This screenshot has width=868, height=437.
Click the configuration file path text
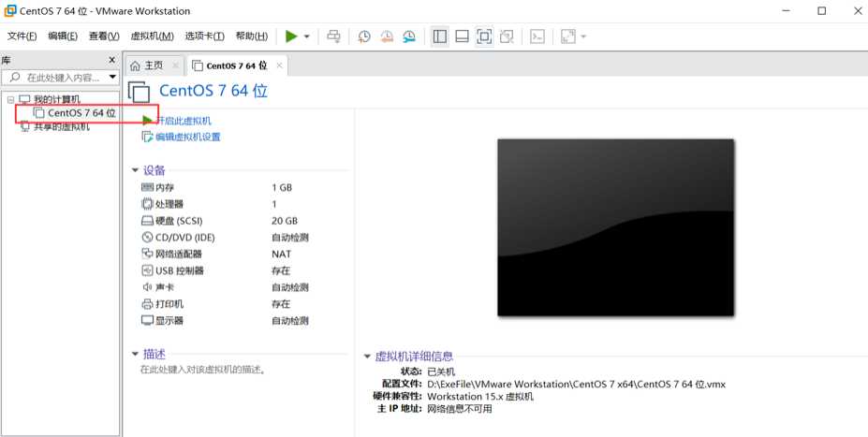coord(576,384)
